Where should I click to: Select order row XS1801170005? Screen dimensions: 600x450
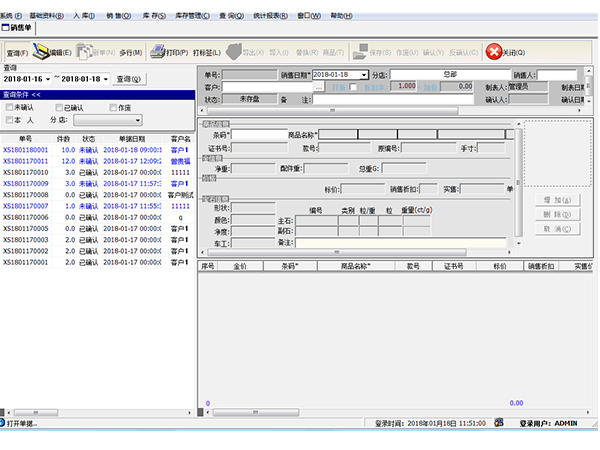click(97, 228)
